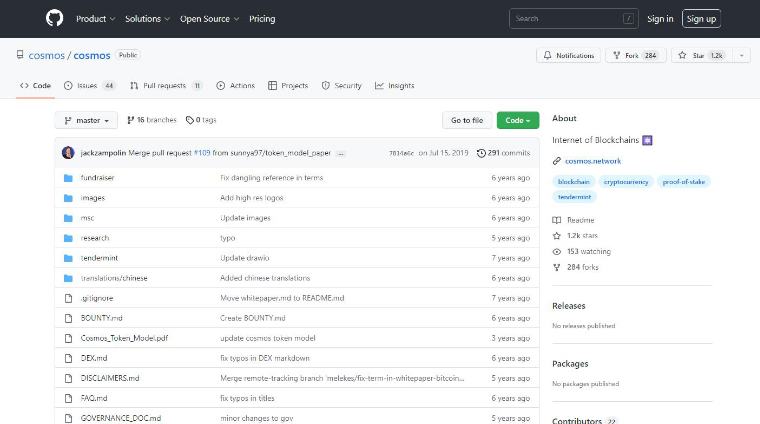Click the Sign up button

point(701,19)
